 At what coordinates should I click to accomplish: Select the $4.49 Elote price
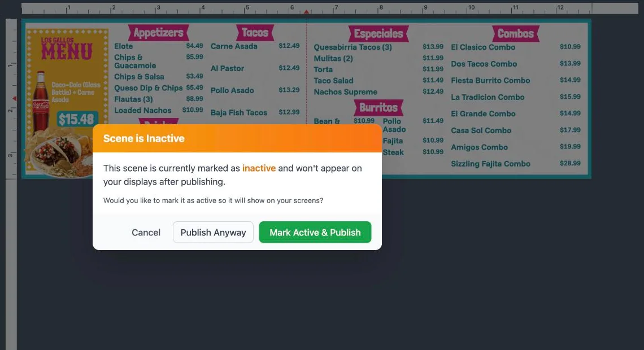click(195, 46)
